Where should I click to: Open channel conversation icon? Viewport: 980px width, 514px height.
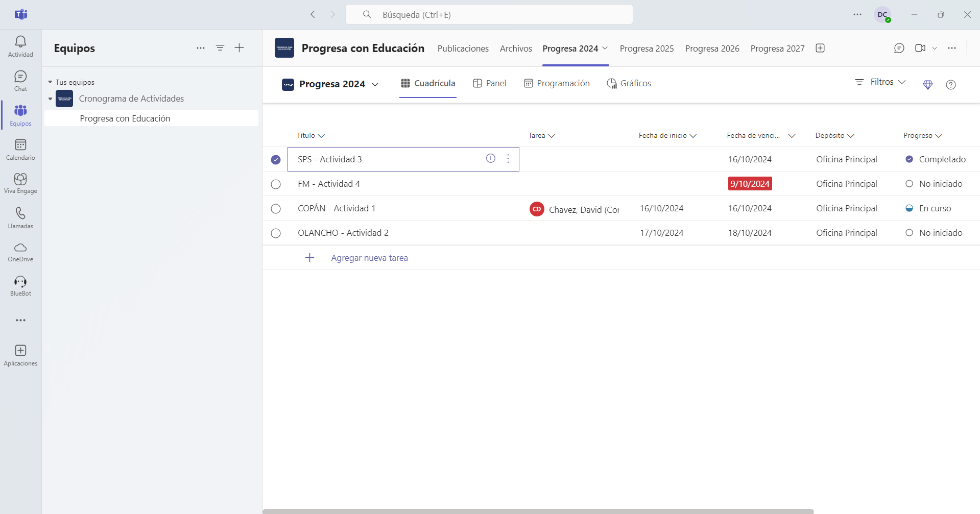[x=899, y=48]
